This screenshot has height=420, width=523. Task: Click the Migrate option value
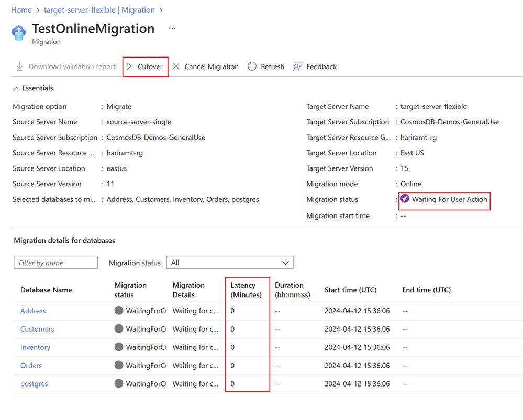click(119, 106)
